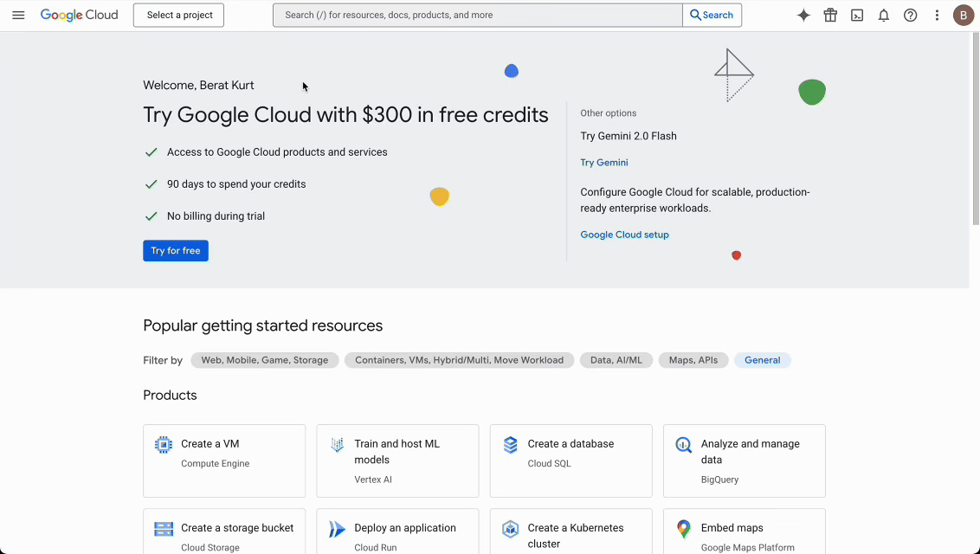Viewport: 980px width, 554px height.
Task: Toggle the Web, Mobile, Game, Storage filter
Action: click(265, 360)
